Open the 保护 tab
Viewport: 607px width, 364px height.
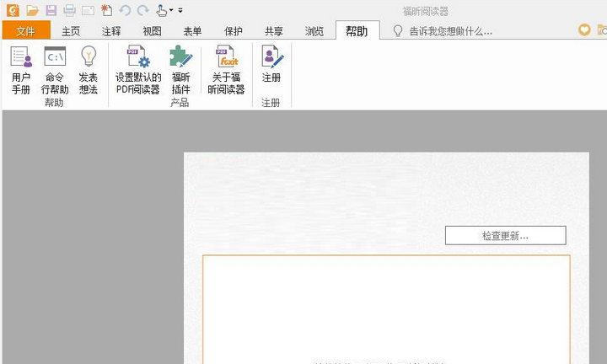click(x=234, y=31)
